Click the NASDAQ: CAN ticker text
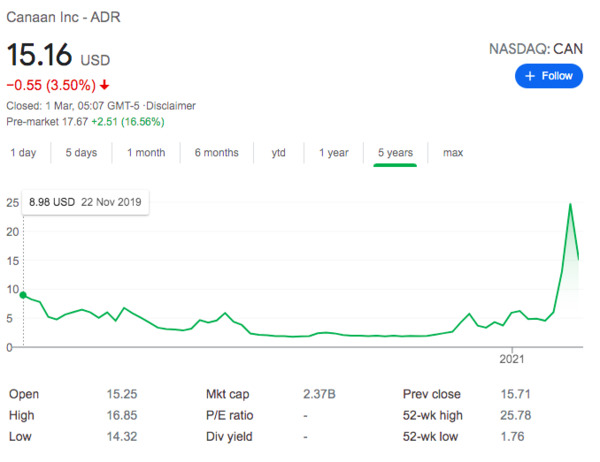This screenshot has width=600, height=462. tap(536, 49)
